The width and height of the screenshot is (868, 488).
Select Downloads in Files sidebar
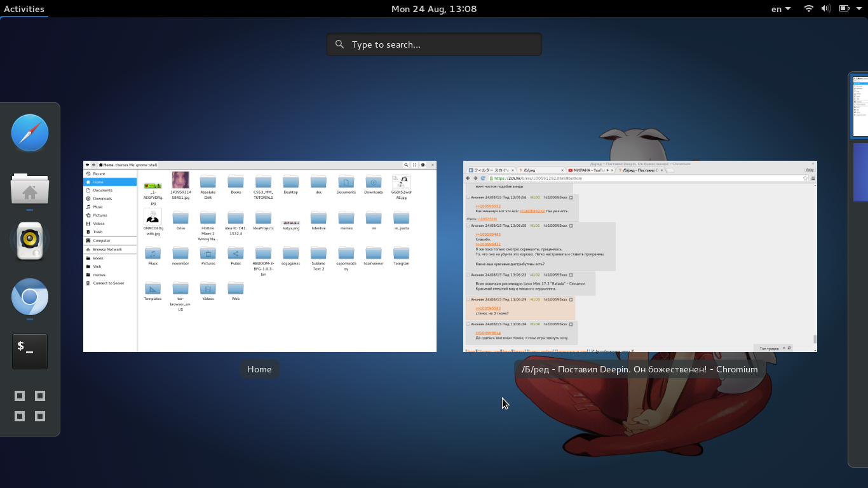point(110,198)
